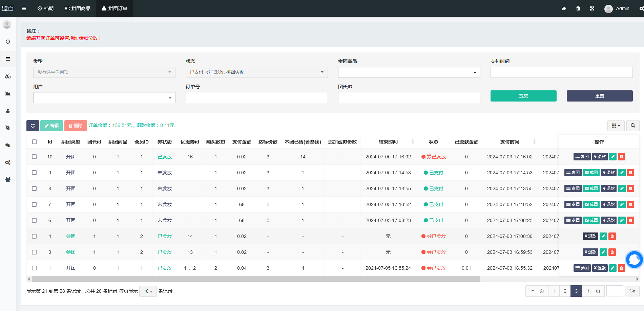Expand the 状态 status filter dropdown
Screen dimensions: 644x311
(x=256, y=72)
